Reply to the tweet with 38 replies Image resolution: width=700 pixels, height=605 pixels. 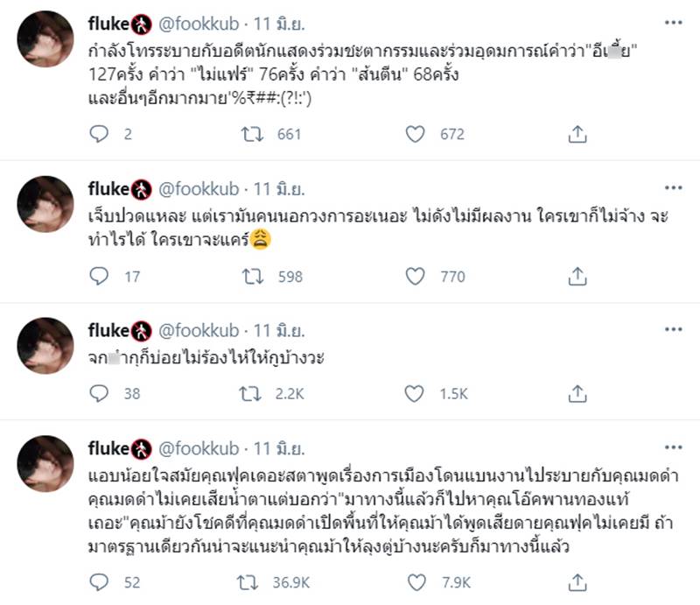tap(100, 394)
